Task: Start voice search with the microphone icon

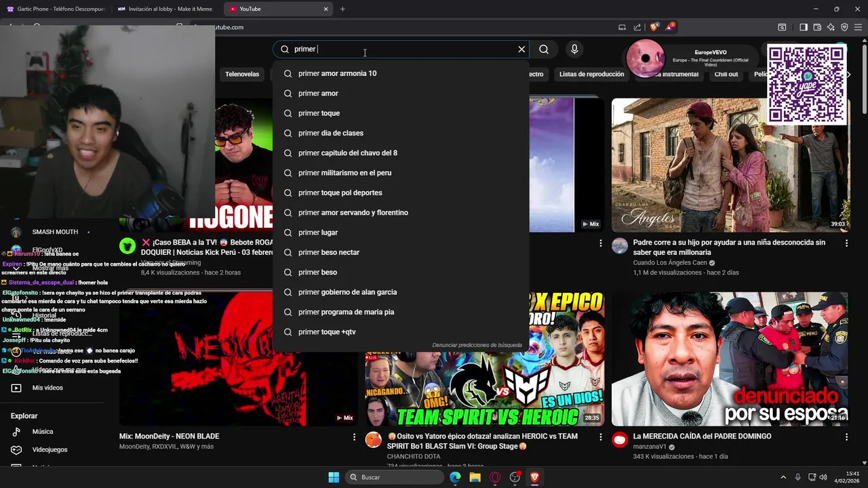Action: (574, 49)
